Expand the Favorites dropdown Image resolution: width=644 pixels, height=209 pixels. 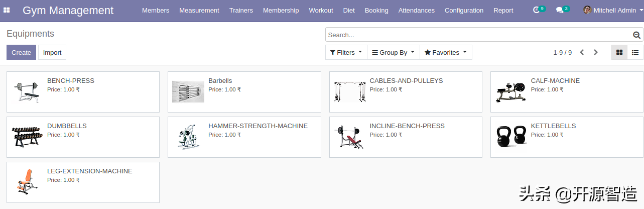(x=446, y=52)
